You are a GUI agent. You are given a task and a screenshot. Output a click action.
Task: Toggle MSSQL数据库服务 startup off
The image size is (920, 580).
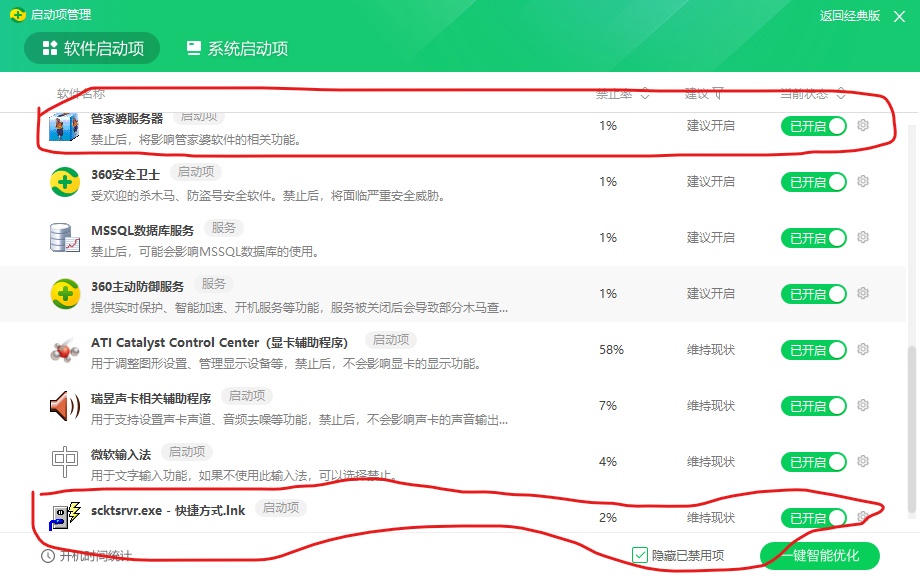point(814,238)
